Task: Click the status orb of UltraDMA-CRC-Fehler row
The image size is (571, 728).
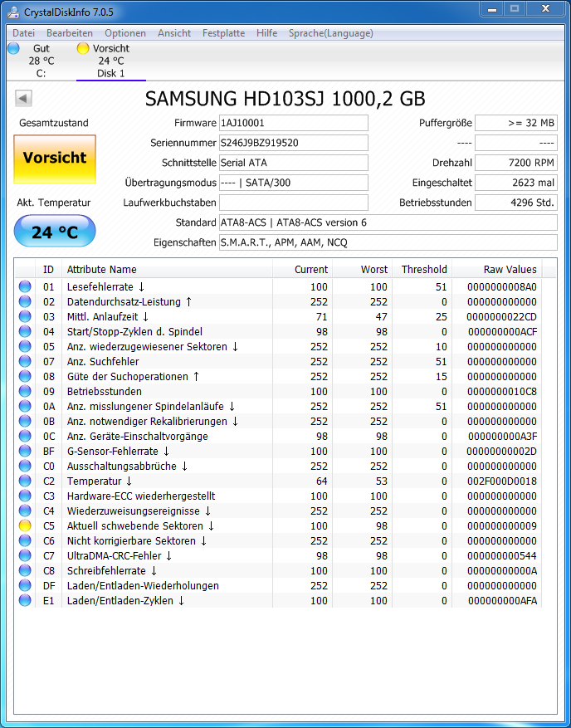Action: point(25,555)
